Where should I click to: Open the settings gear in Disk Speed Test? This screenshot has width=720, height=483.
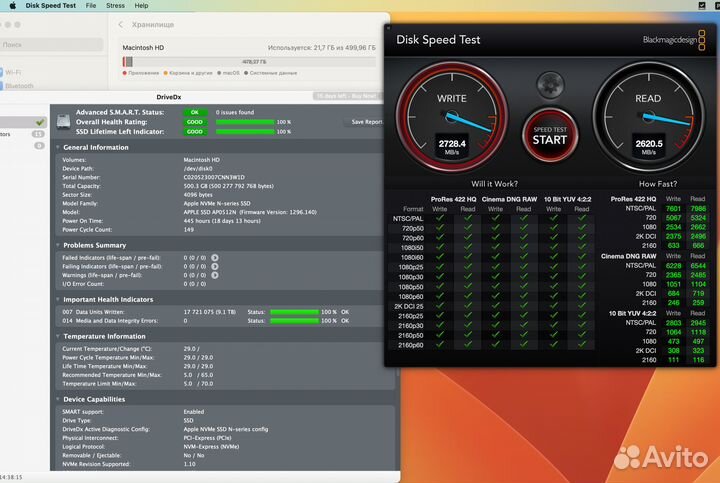point(550,85)
